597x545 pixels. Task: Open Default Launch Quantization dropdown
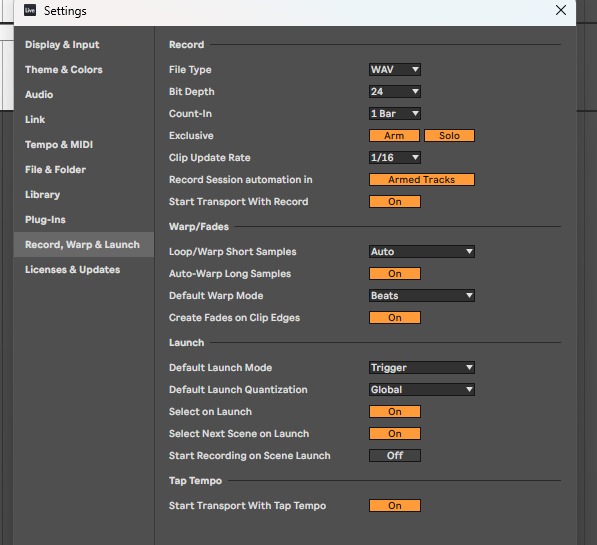tap(421, 390)
